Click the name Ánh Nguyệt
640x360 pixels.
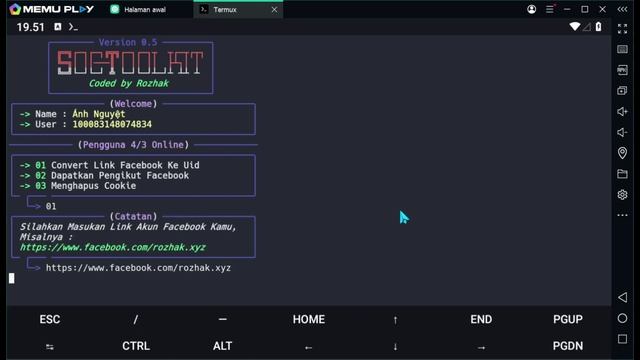[x=99, y=114]
